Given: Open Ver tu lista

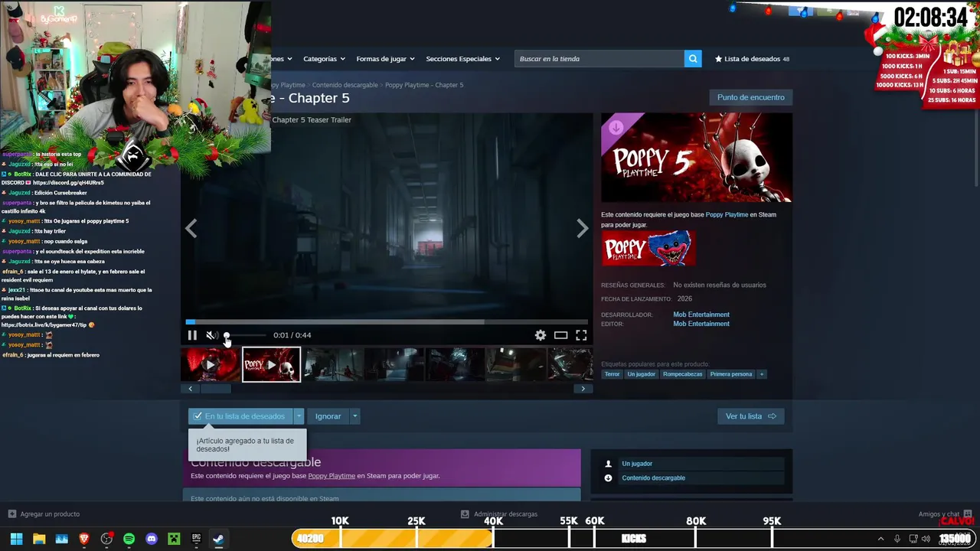Looking at the screenshot, I should point(751,416).
